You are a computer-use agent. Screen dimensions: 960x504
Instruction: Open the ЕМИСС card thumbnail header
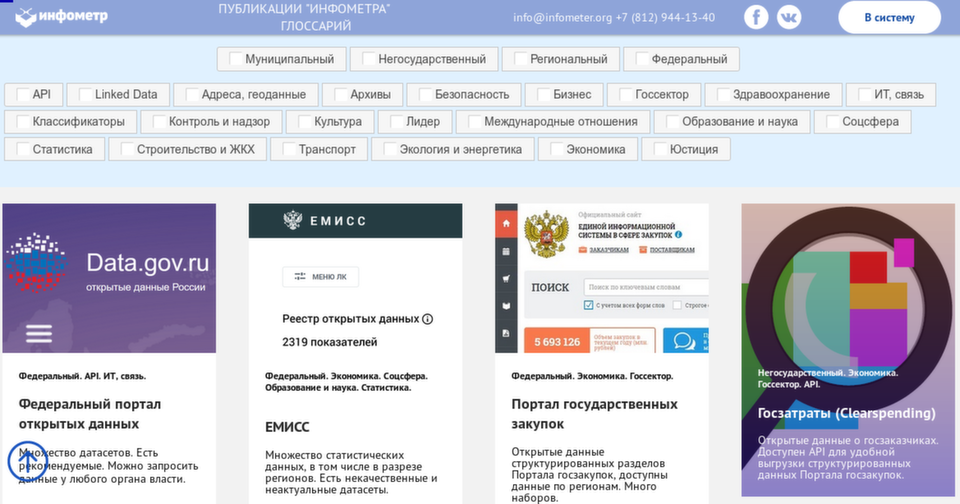355,220
